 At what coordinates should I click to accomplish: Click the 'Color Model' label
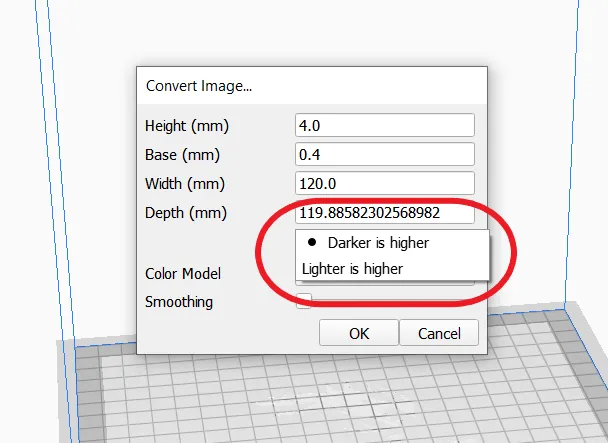[183, 274]
